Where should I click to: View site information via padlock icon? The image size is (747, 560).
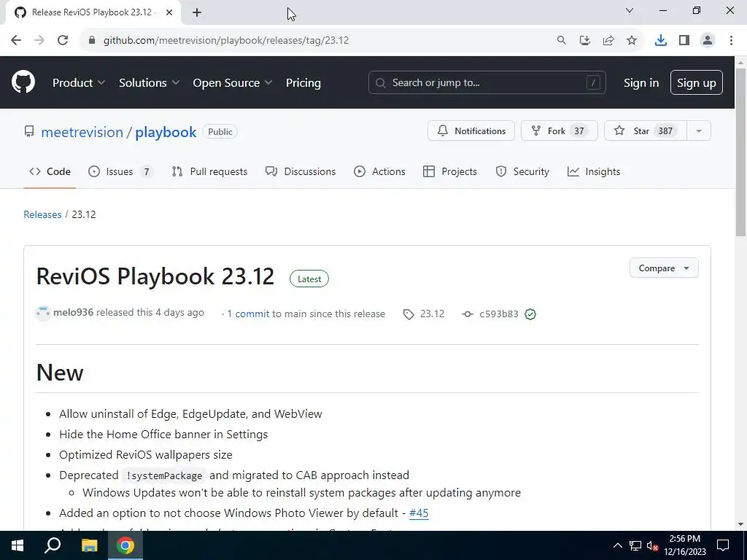point(92,41)
